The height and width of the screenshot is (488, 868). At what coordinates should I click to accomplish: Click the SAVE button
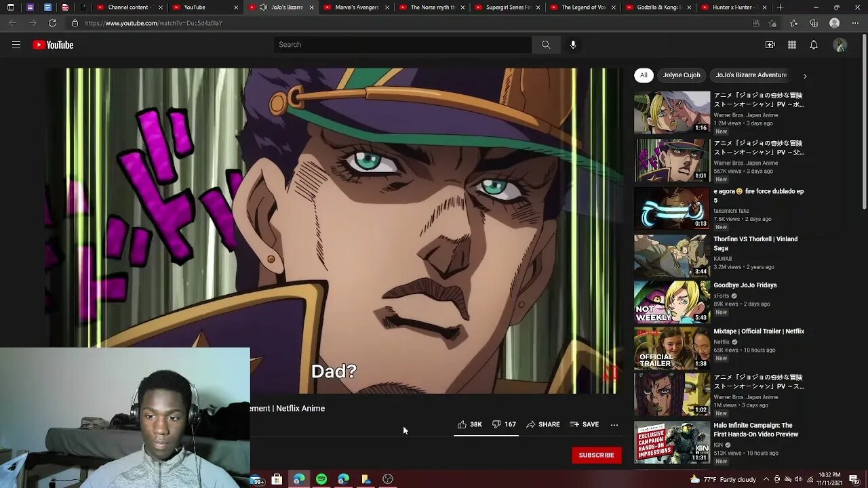pos(585,424)
